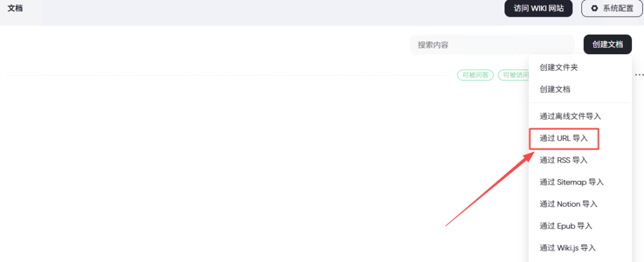Choose the highlighted 通过 URL 导入 option

[564, 139]
